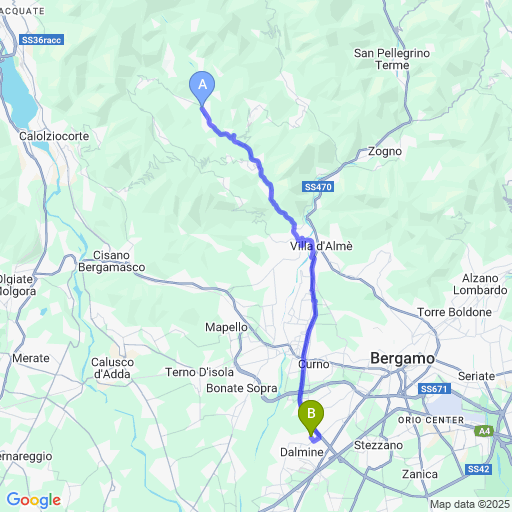Click the Bergamo city label
Viewport: 512px width, 512px height.
pyautogui.click(x=402, y=358)
